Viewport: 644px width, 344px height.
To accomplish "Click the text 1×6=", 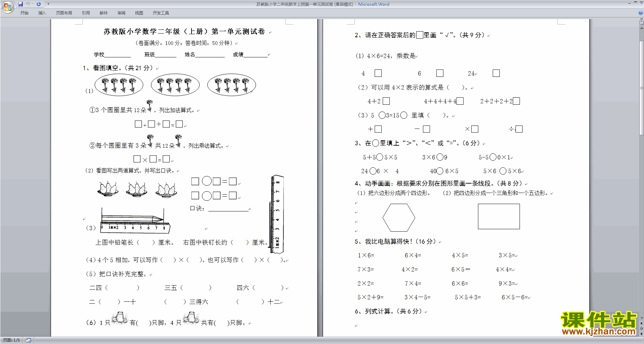I will 366,255.
